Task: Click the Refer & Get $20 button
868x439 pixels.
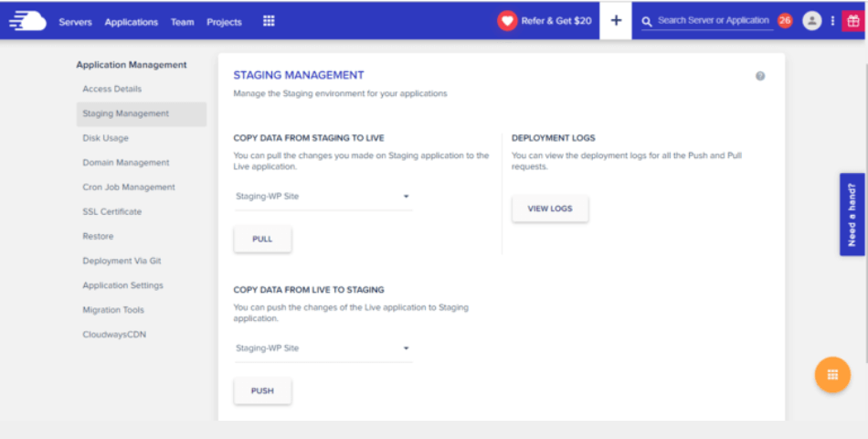Action: click(x=545, y=21)
